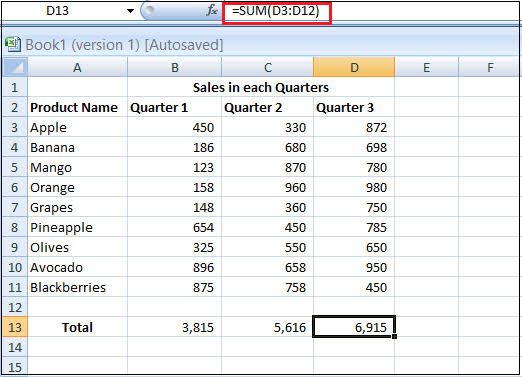
Task: Click the Select All corner triangle
Action: click(x=15, y=67)
